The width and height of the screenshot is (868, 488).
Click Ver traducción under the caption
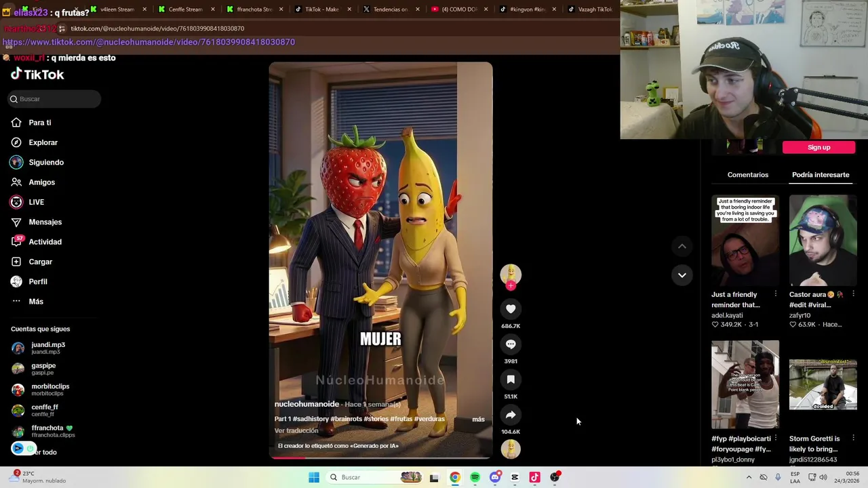point(296,431)
